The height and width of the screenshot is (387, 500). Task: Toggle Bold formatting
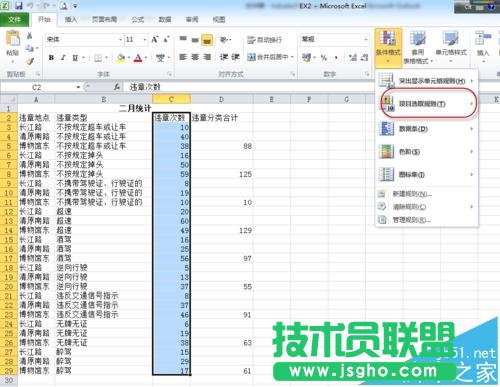click(x=51, y=58)
